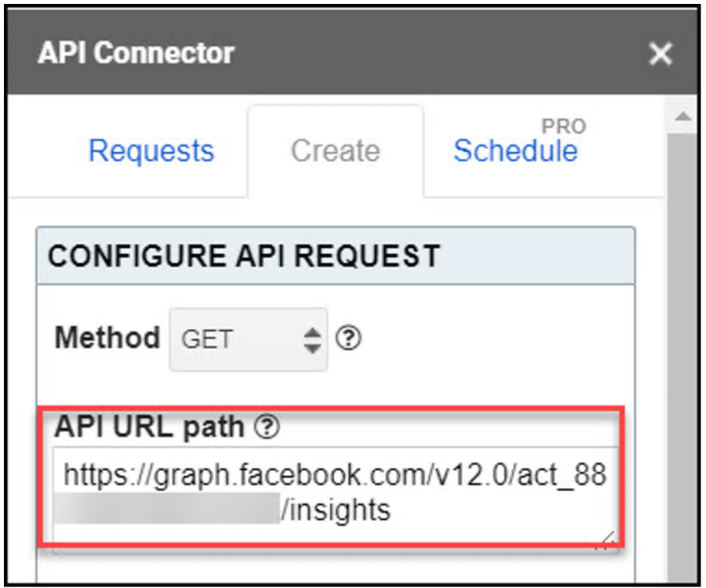Place cursor after /insights in URL

click(392, 510)
